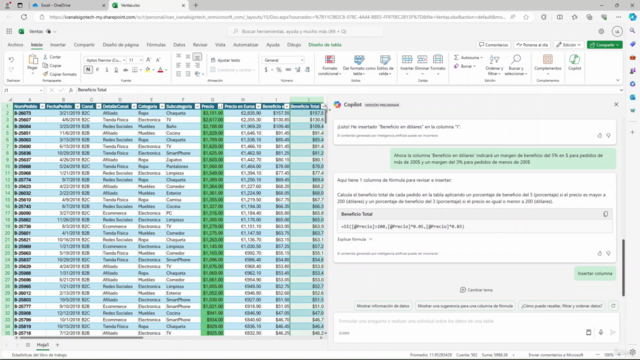The width and height of the screenshot is (640, 360).
Task: Click the Undo arrow icon
Action: pyautogui.click(x=11, y=60)
